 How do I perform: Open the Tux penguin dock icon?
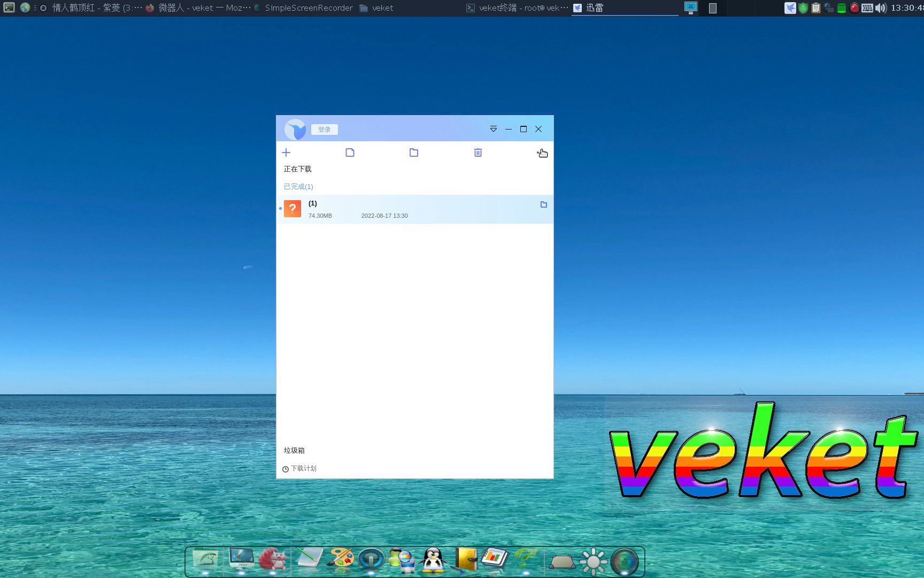click(x=433, y=560)
